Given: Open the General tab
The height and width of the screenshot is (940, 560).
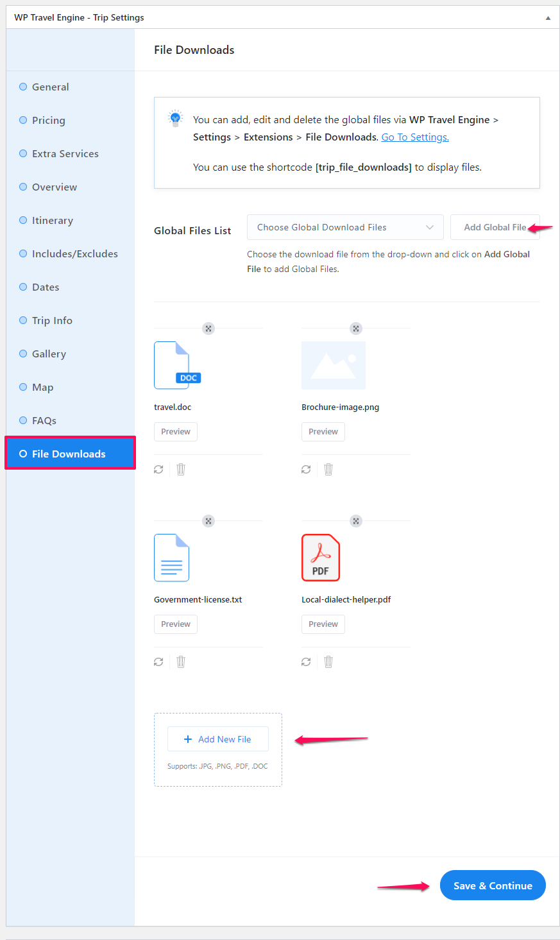Looking at the screenshot, I should coord(71,87).
